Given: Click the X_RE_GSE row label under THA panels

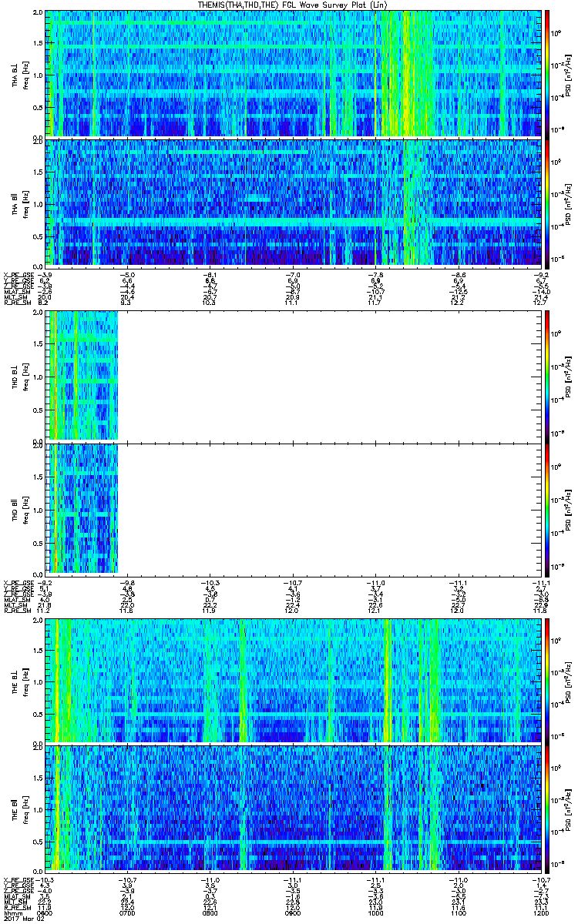Looking at the screenshot, I should coord(20,275).
